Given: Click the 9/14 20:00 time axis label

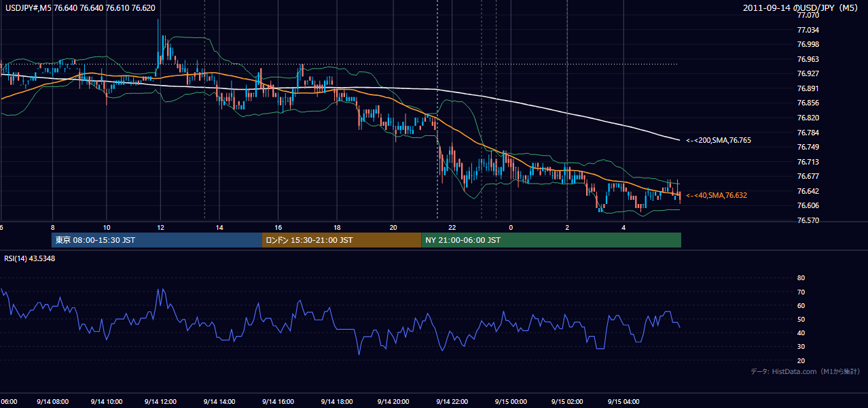Looking at the screenshot, I should click(x=392, y=401).
